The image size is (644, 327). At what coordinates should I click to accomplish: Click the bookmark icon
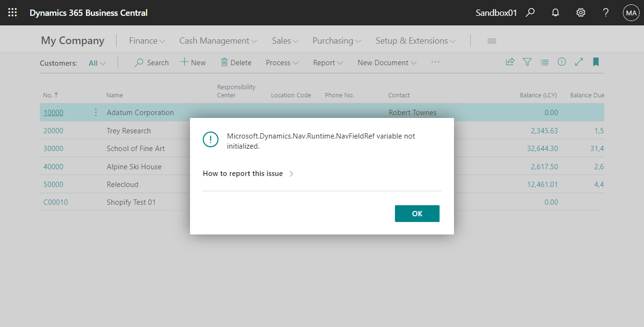pos(596,62)
